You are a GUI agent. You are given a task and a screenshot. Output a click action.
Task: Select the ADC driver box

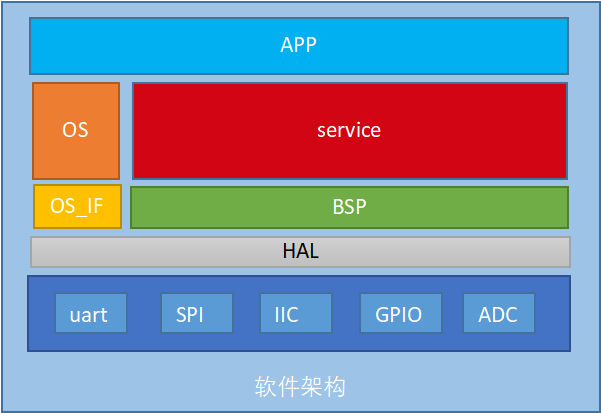(499, 313)
